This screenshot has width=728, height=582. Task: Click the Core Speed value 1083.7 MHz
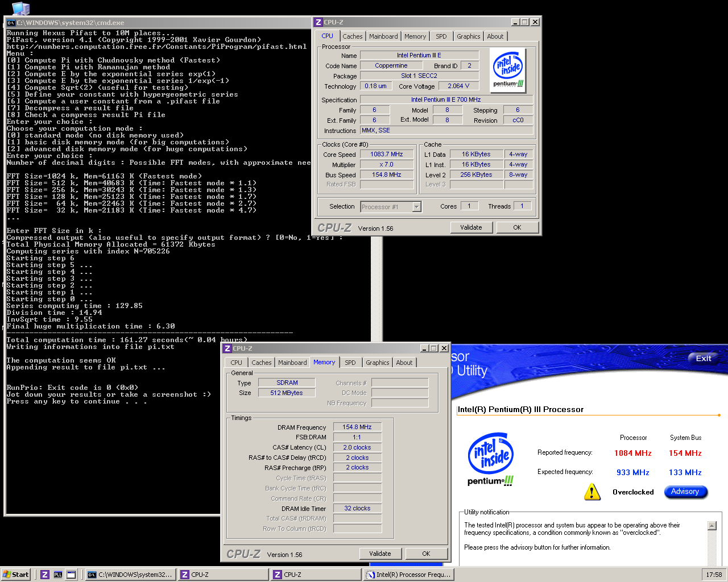(x=387, y=155)
